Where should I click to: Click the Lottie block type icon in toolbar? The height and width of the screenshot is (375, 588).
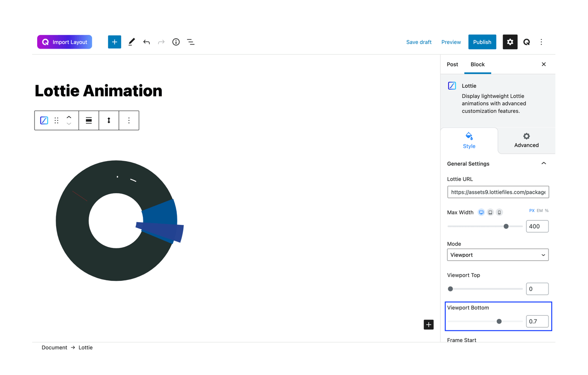pyautogui.click(x=44, y=120)
